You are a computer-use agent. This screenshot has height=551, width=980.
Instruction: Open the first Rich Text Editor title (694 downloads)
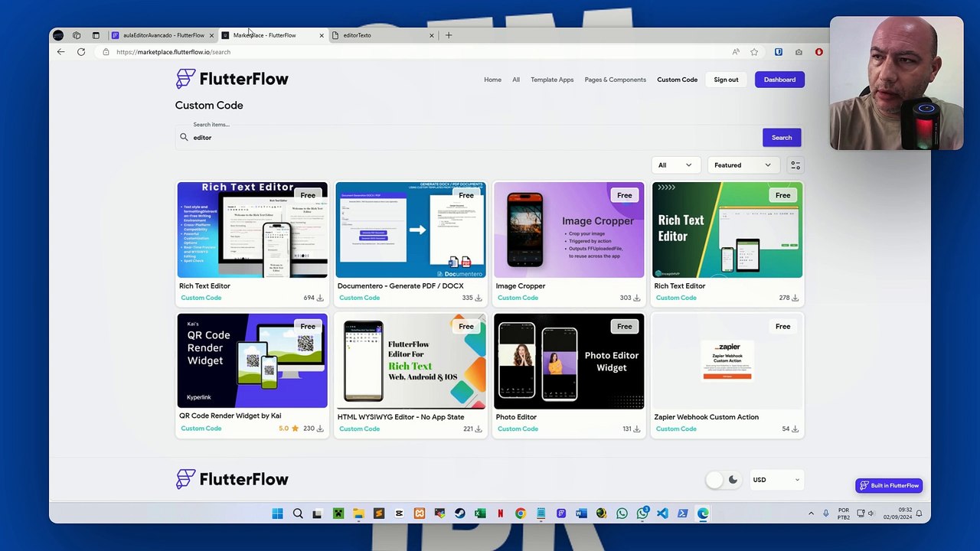click(x=204, y=285)
